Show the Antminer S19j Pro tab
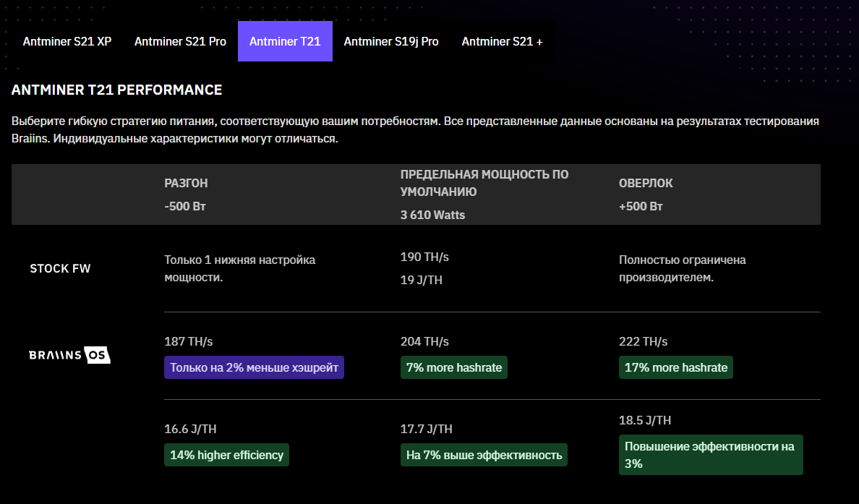This screenshot has width=859, height=504. tap(391, 41)
